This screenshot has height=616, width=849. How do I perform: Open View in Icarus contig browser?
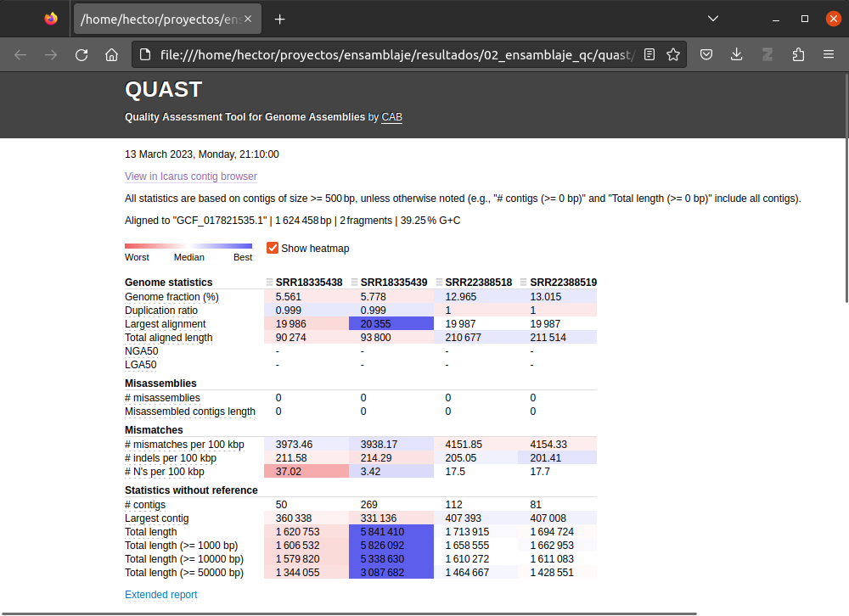[190, 176]
